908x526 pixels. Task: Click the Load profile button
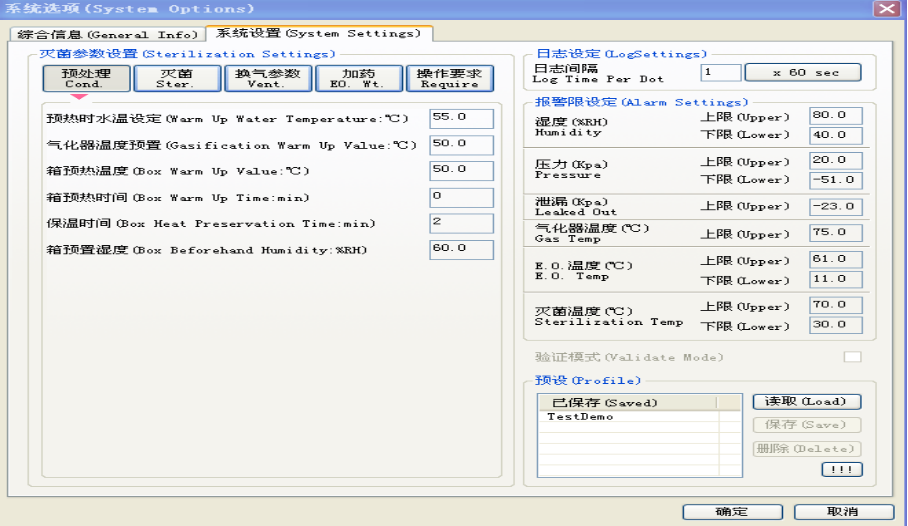coord(806,401)
